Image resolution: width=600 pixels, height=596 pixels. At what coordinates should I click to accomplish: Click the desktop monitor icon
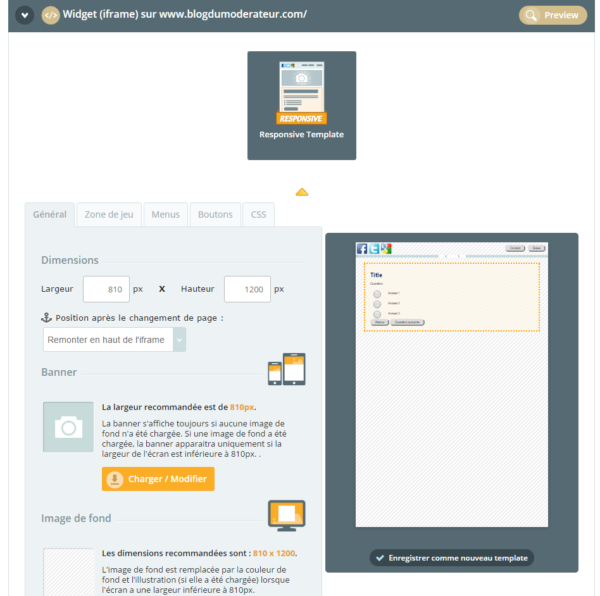point(286,516)
